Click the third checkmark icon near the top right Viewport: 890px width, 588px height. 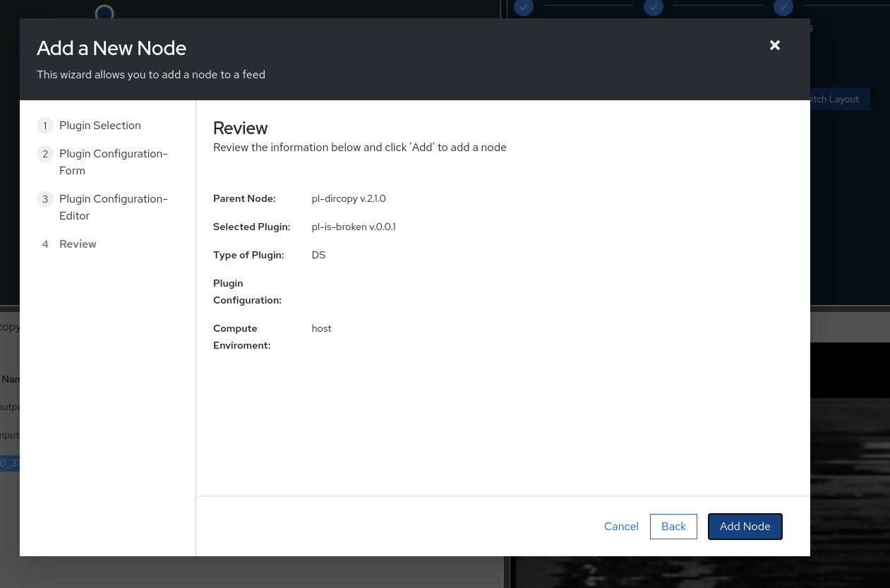coord(783,8)
